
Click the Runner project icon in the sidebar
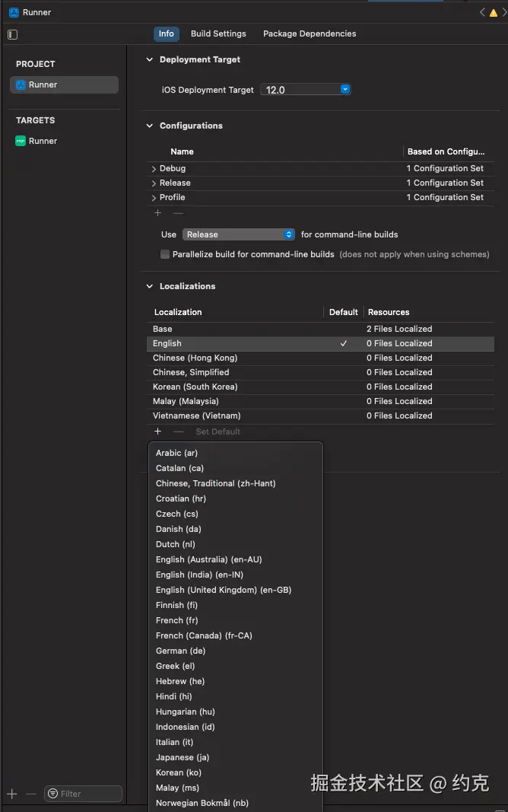coord(21,84)
